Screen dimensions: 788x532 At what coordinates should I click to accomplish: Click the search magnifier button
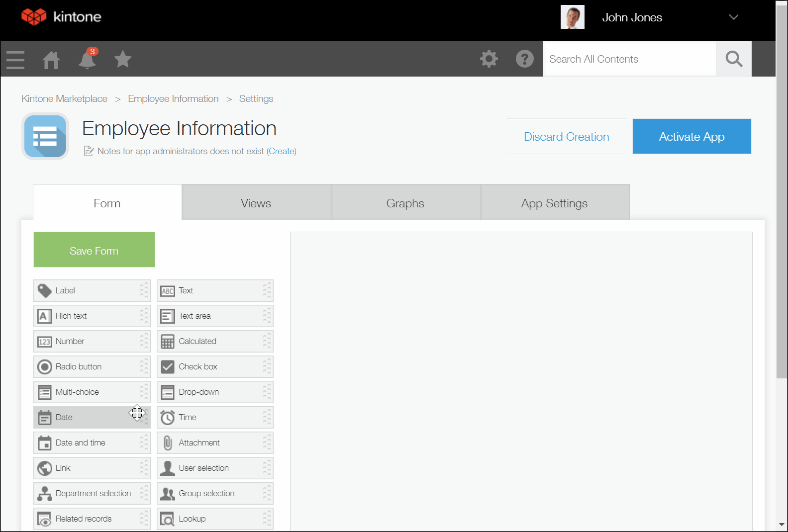tap(733, 59)
